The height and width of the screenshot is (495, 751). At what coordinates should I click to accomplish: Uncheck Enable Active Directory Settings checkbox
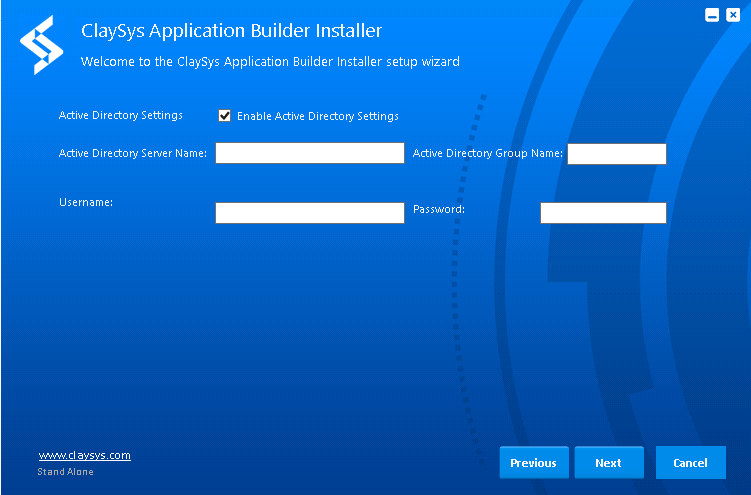[224, 116]
